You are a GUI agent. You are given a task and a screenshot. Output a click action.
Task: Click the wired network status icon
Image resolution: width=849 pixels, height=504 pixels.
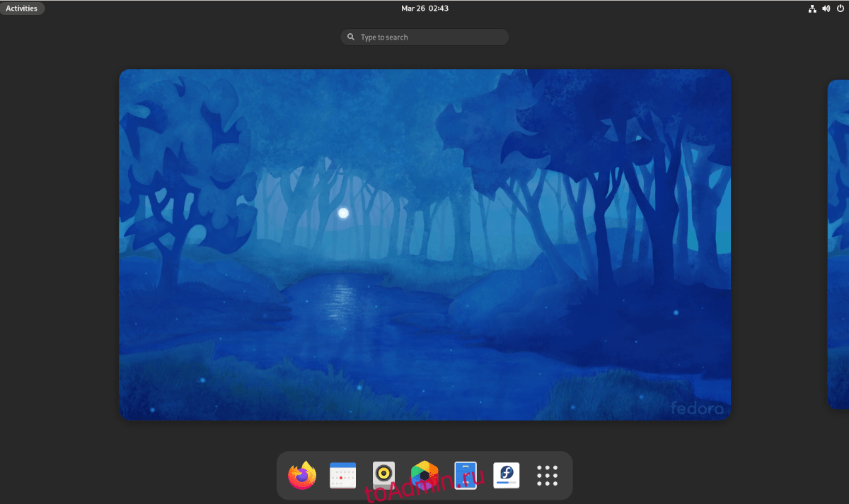(812, 8)
